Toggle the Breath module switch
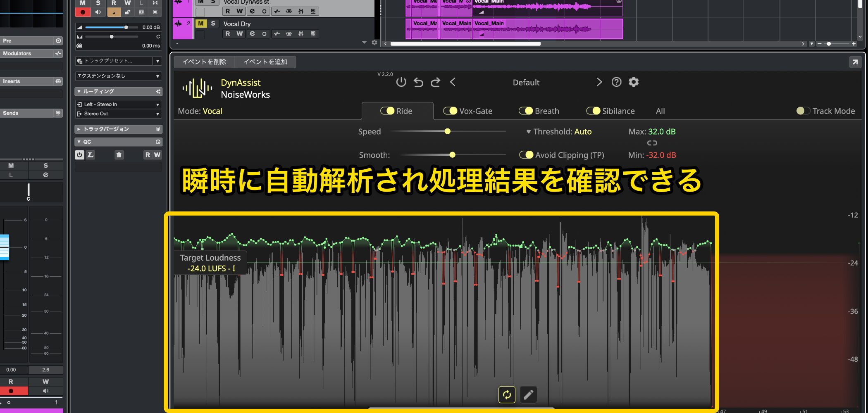This screenshot has height=413, width=868. (x=526, y=111)
